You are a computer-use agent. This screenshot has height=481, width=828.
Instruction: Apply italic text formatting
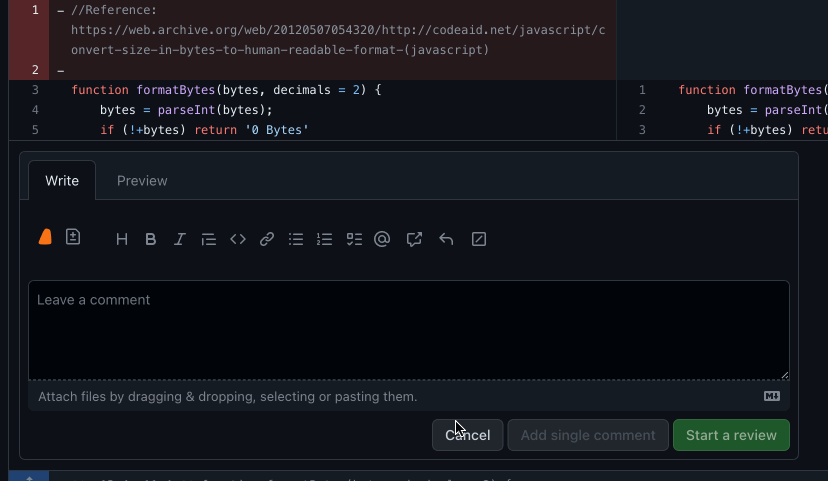(180, 239)
